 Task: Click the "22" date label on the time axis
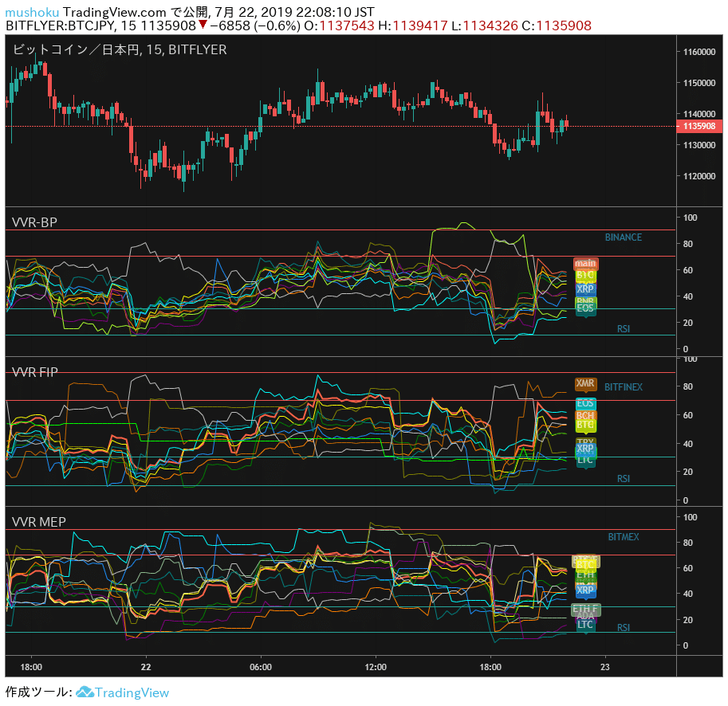tap(146, 666)
